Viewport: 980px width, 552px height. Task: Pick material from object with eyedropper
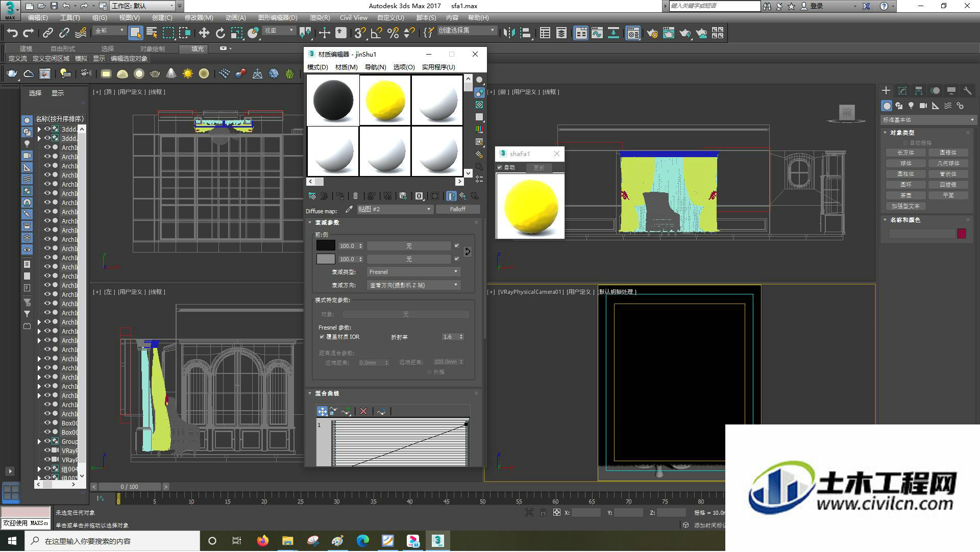click(x=349, y=209)
